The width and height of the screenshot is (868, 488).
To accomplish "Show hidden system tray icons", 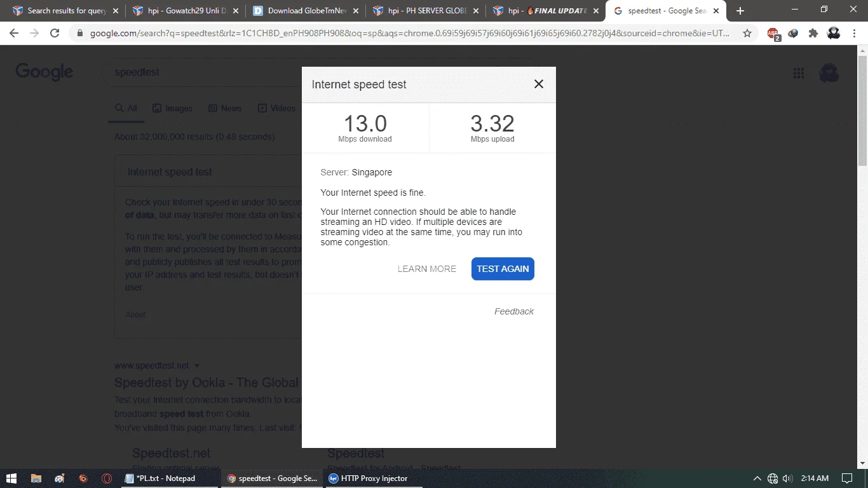I will pos(757,478).
